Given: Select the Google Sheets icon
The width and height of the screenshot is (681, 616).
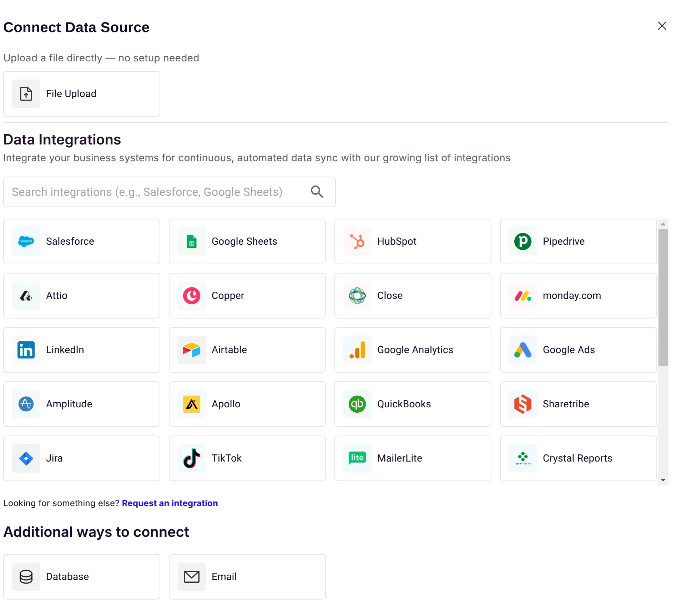Looking at the screenshot, I should point(192,241).
